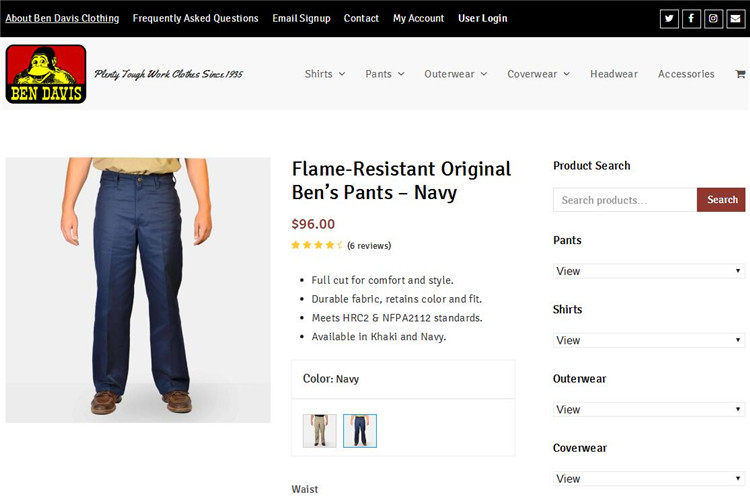
Task: Open the Headwear menu item
Action: point(613,74)
